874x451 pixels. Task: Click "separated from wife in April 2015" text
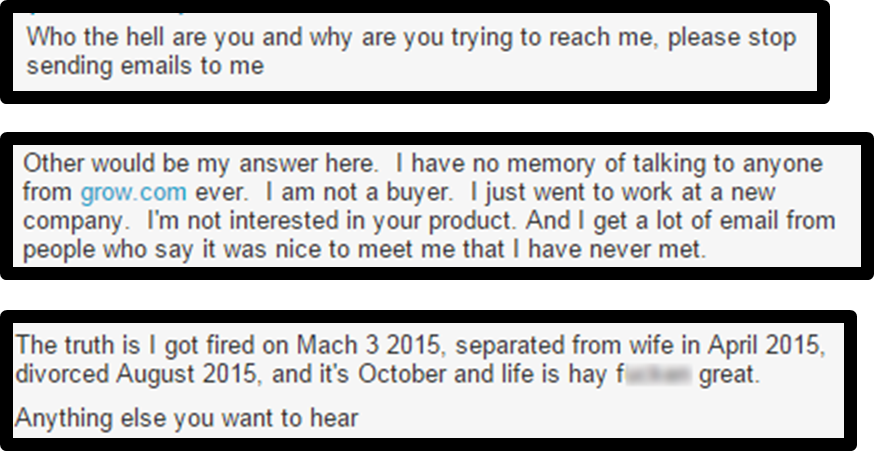650,345
